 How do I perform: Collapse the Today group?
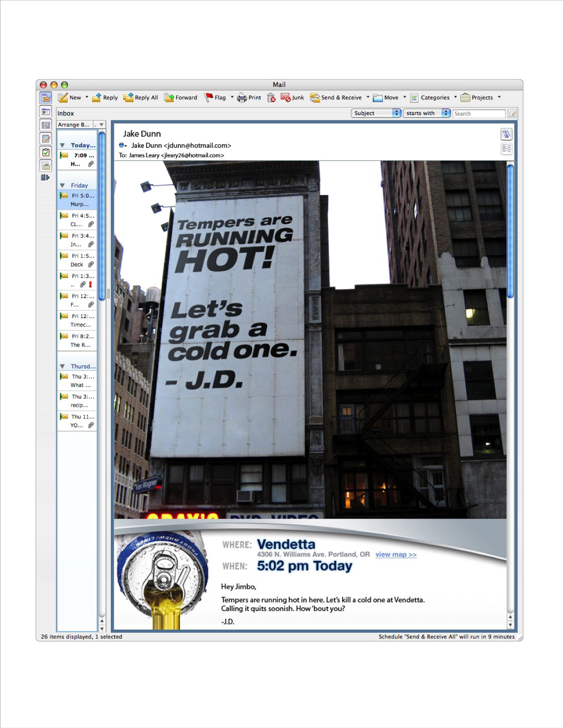click(x=62, y=145)
